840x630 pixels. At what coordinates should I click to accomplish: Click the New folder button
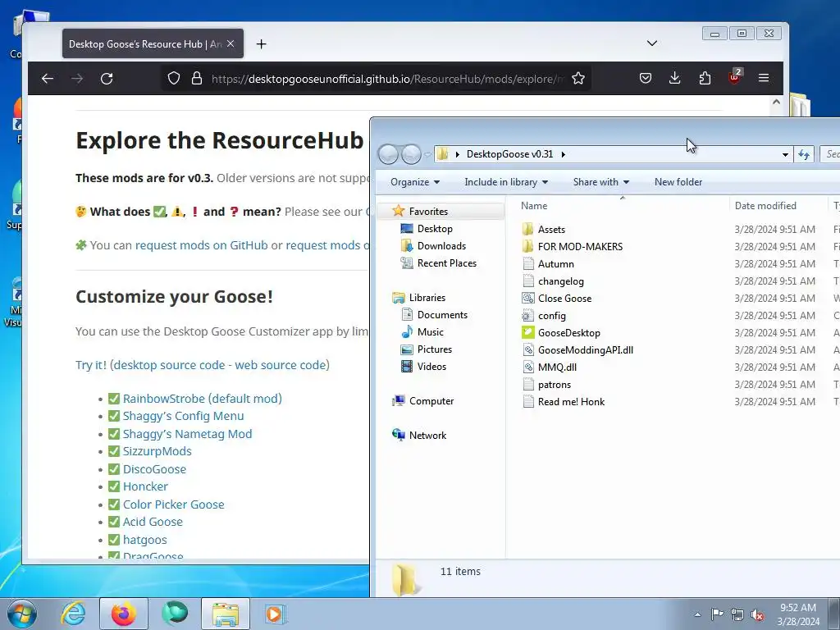point(678,182)
